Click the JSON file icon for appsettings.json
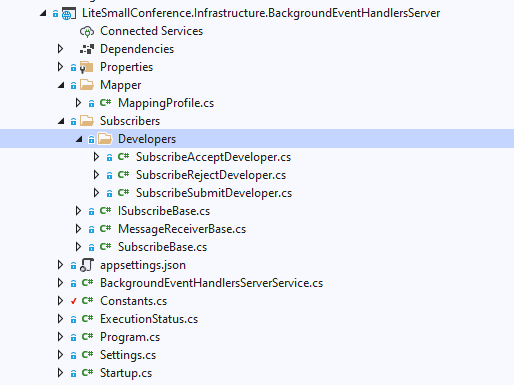The image size is (514, 385). (87, 265)
